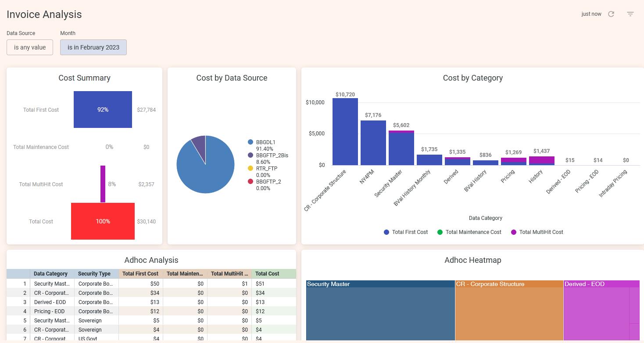The height and width of the screenshot is (343, 644).
Task: Toggle Total MultiHit Cost legend series
Action: point(537,232)
